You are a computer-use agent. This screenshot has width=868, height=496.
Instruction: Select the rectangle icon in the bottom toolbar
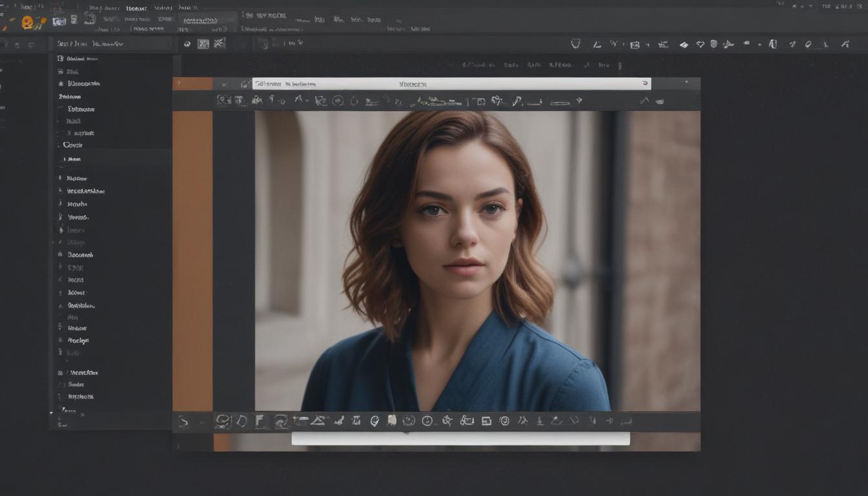[x=486, y=421]
